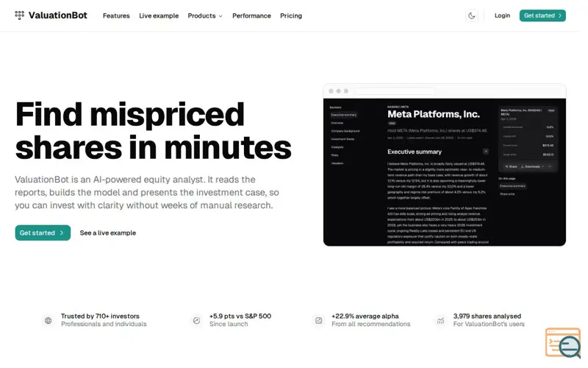Open the Live example nav item
Image resolution: width=588 pixels, height=368 pixels.
(x=159, y=15)
